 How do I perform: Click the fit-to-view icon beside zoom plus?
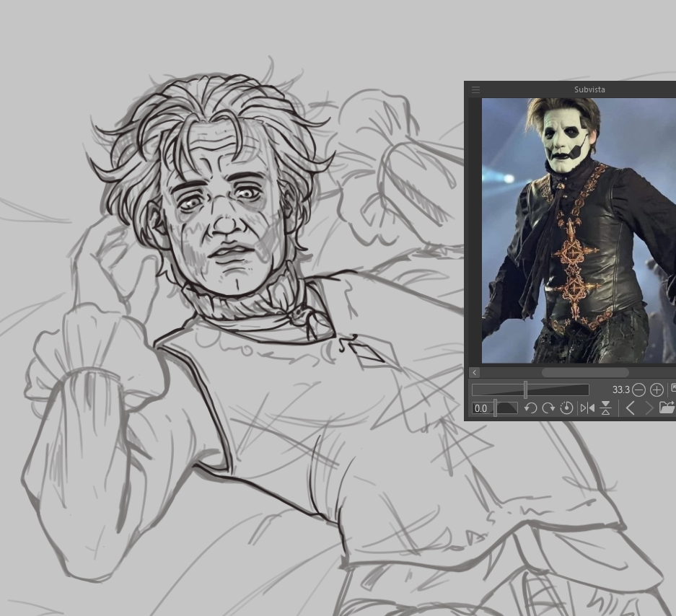pos(672,389)
